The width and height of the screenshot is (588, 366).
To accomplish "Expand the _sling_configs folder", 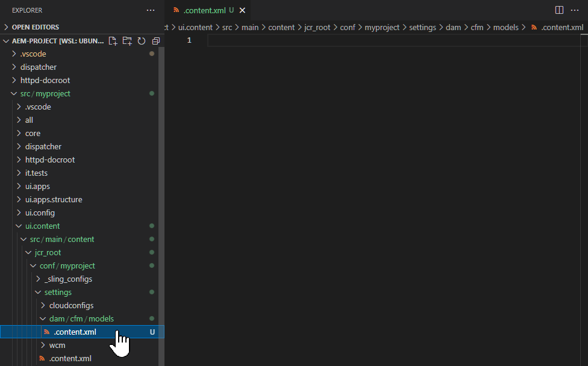I will click(x=79, y=279).
